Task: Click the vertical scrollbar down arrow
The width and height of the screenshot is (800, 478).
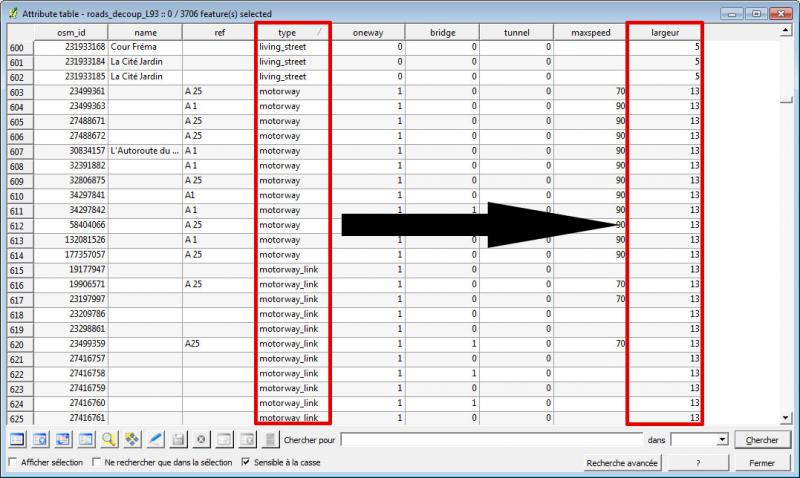Action: [784, 418]
